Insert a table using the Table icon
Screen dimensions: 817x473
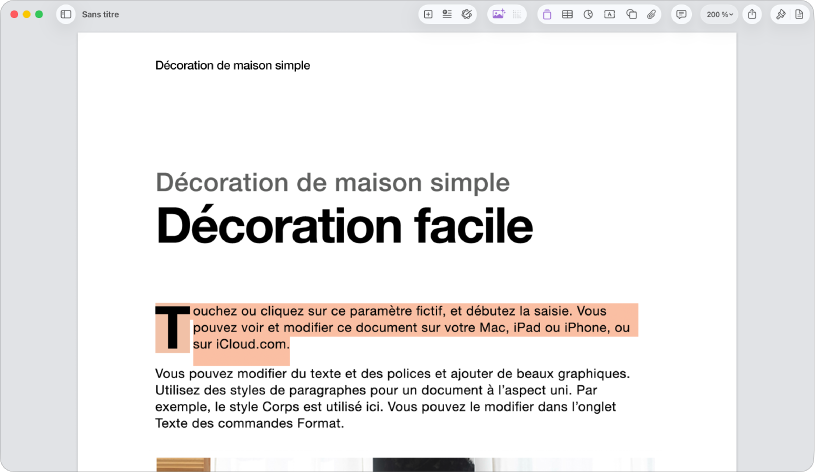[567, 15]
